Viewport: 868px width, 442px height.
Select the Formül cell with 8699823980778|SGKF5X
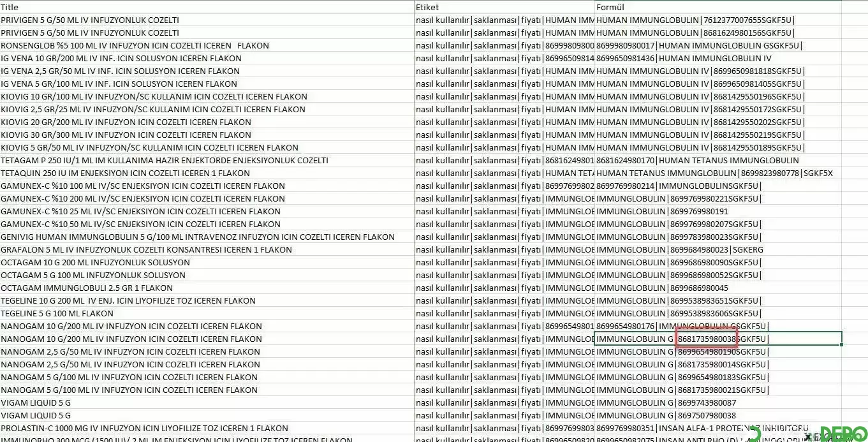[x=718, y=173]
